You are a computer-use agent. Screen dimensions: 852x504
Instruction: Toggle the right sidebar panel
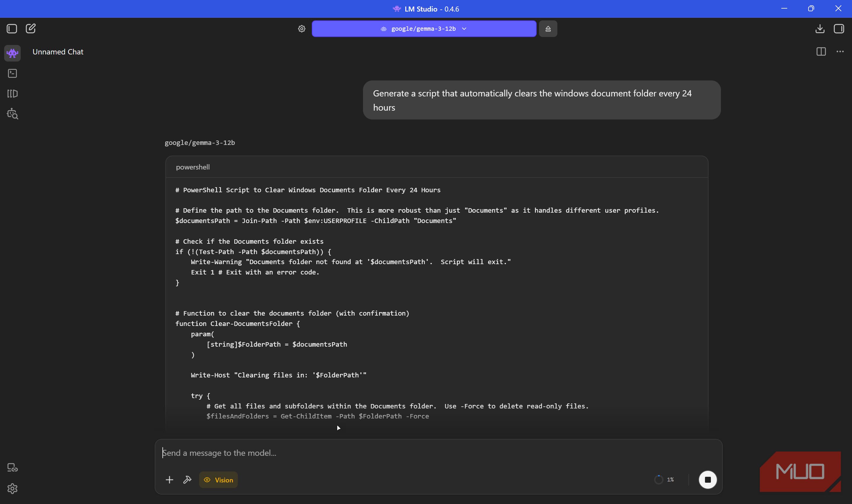point(839,28)
